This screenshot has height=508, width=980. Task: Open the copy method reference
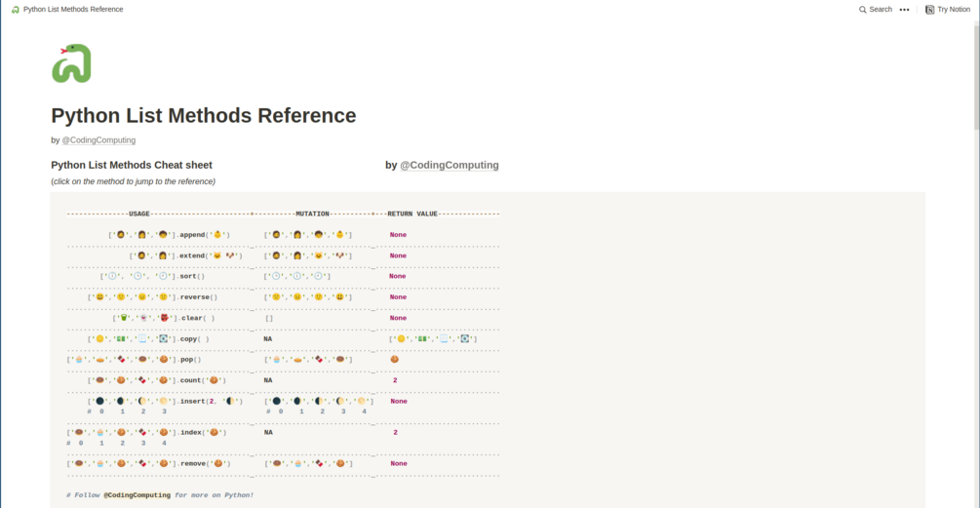point(187,339)
